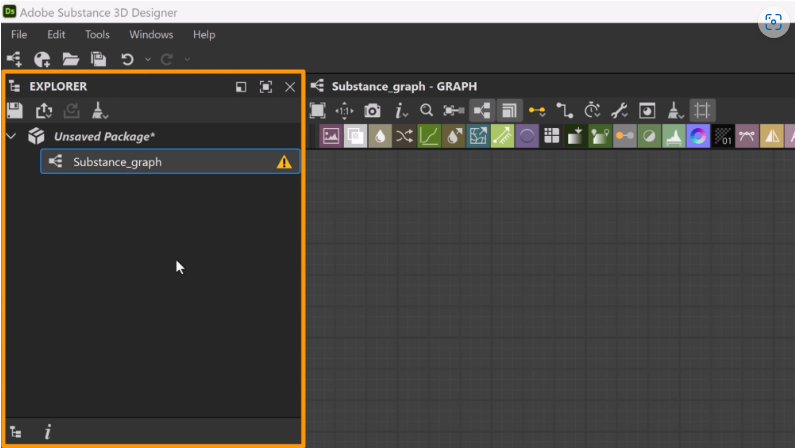Open the timing stopwatch dropdown
Viewport: 795px width, 448px height.
(x=592, y=110)
